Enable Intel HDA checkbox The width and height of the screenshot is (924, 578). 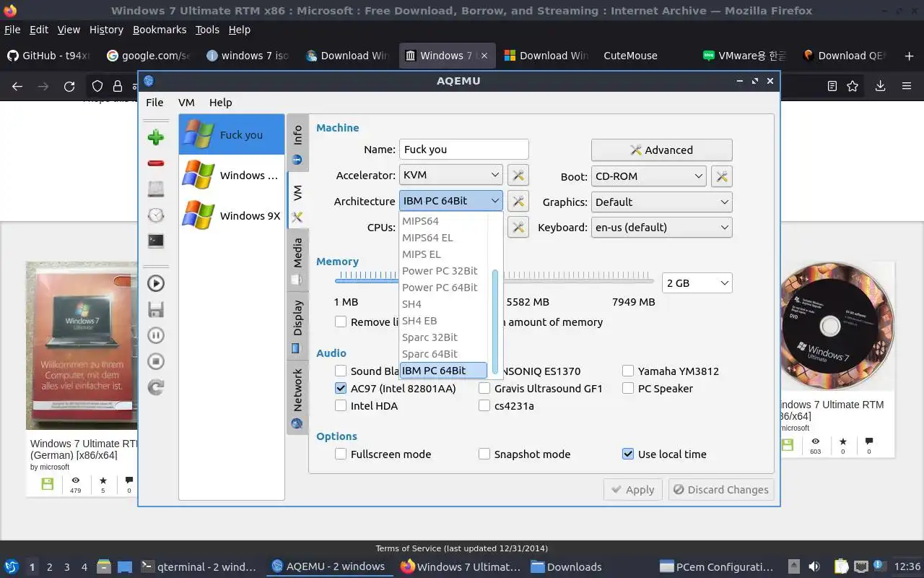341,405
